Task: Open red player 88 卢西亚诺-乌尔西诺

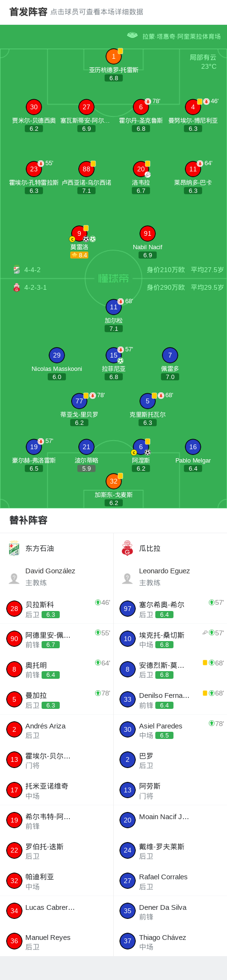Action: 86,169
